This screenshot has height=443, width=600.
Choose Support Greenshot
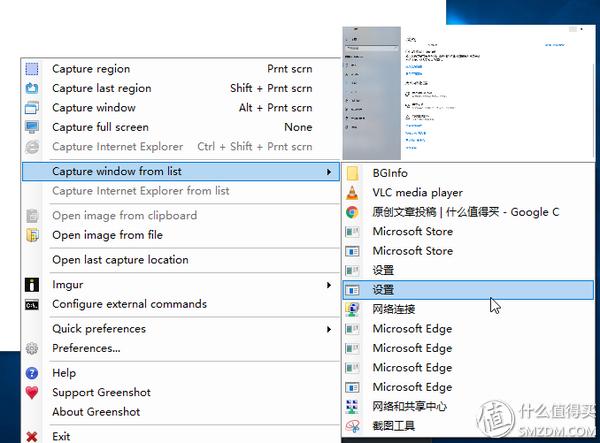coord(181,393)
